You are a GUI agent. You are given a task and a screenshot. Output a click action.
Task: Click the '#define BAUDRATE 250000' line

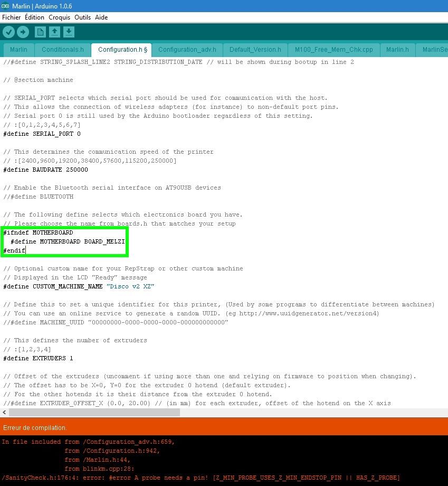point(45,170)
